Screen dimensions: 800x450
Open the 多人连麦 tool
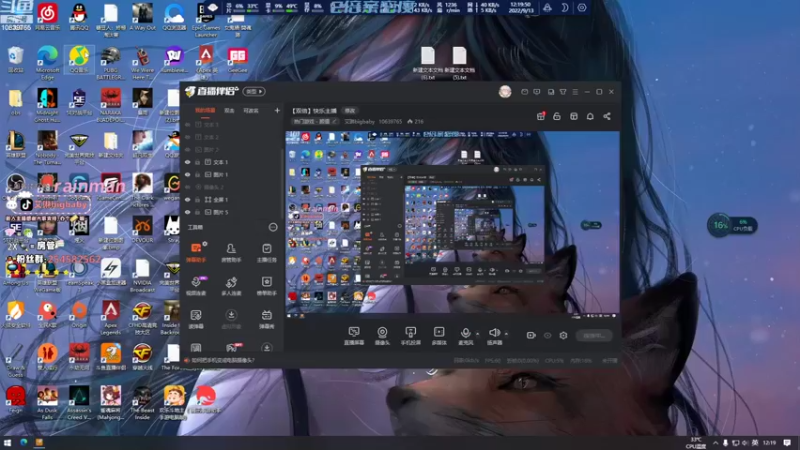tap(231, 286)
